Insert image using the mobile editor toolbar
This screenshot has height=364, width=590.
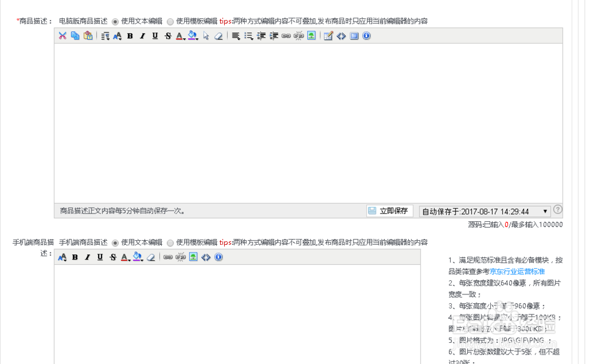(x=194, y=257)
